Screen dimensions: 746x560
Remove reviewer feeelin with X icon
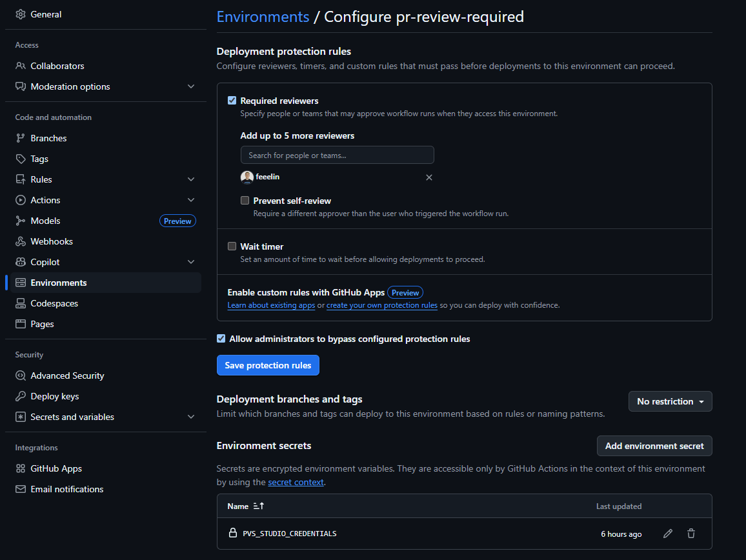pyautogui.click(x=429, y=177)
